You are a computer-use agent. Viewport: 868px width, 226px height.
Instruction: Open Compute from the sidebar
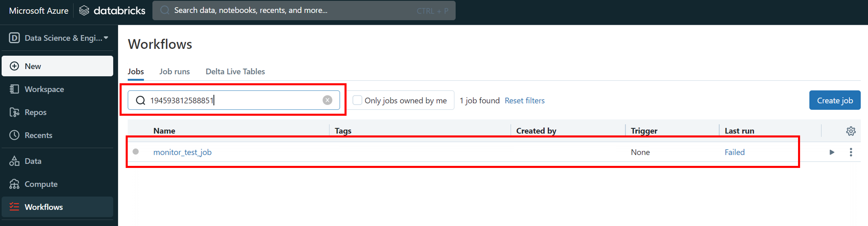click(x=41, y=184)
